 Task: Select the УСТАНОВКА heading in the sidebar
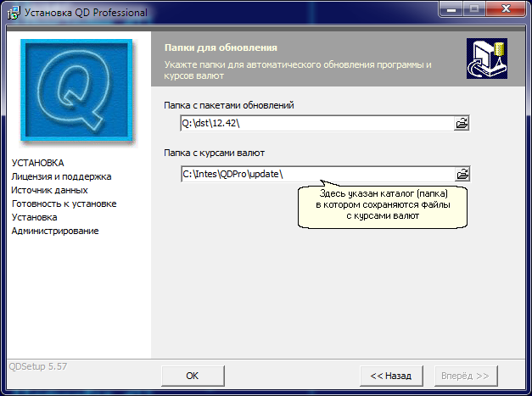(x=37, y=163)
